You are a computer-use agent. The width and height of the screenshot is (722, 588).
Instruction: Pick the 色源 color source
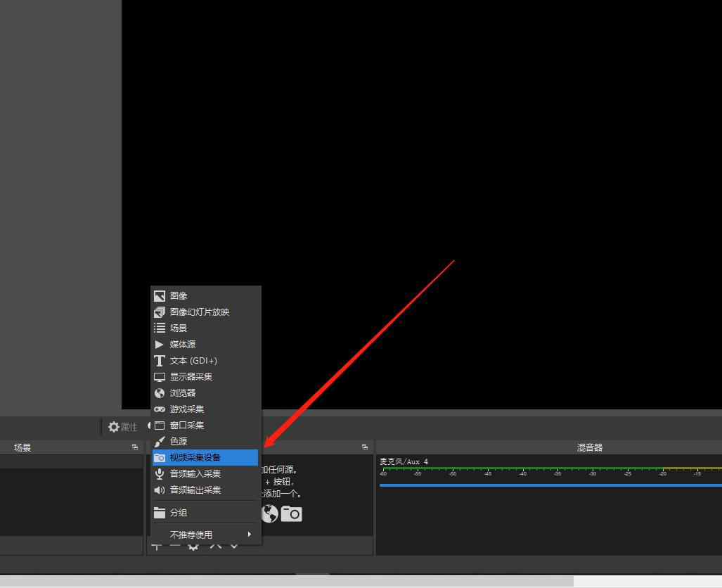(178, 442)
